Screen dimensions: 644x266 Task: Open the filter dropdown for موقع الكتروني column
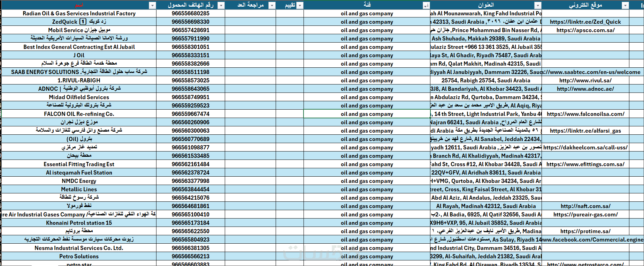tap(626, 5)
